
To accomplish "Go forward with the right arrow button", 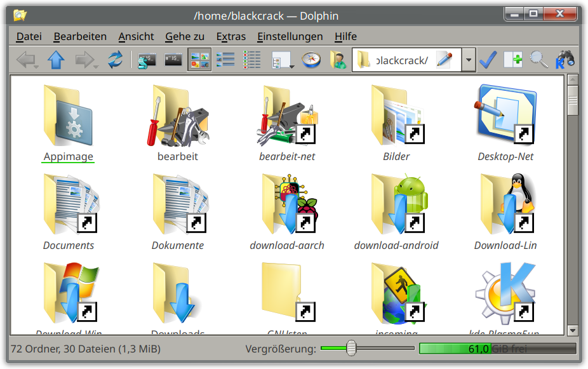I will click(84, 60).
